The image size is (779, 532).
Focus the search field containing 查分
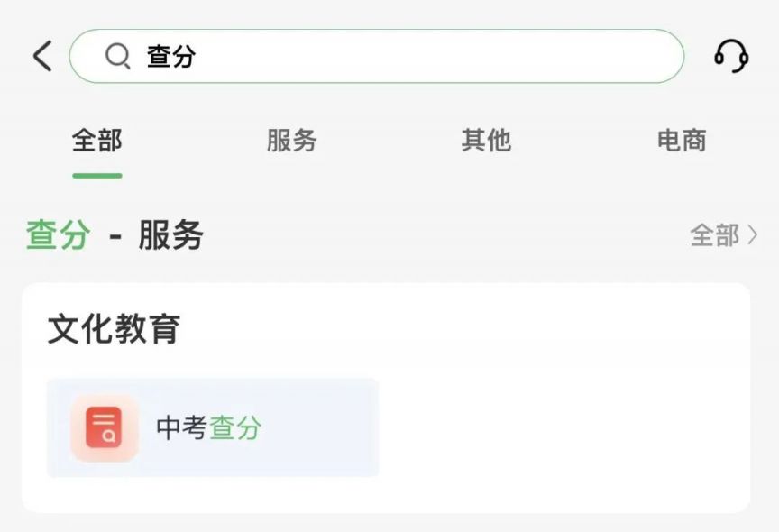[377, 56]
